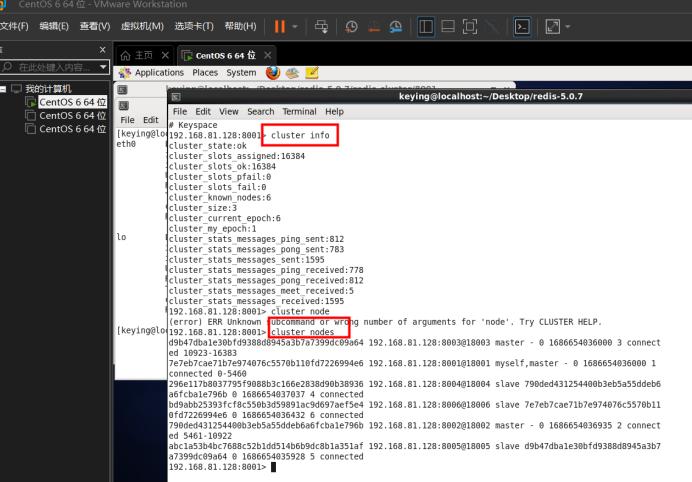Open the 帮助(H) menu

241,26
